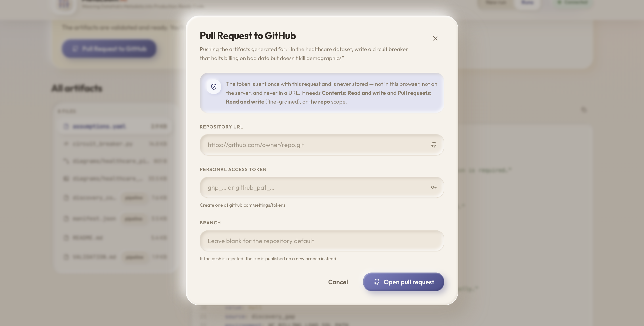This screenshot has height=326, width=644.
Task: Click the github.com/settings/tokens hint text
Action: pyautogui.click(x=257, y=205)
